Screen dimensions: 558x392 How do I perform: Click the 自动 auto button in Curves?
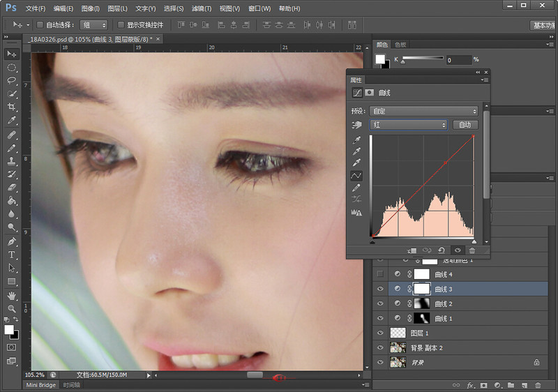465,124
